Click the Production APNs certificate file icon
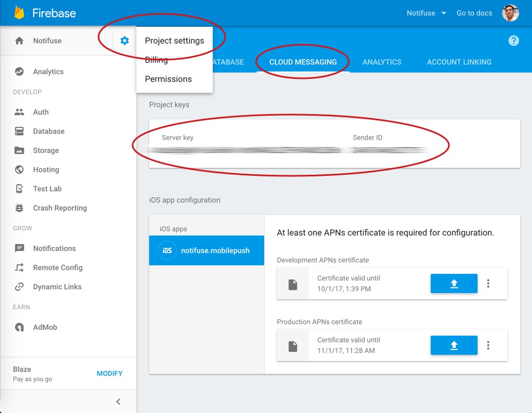Screen dimensions: 532x413 point(293,346)
